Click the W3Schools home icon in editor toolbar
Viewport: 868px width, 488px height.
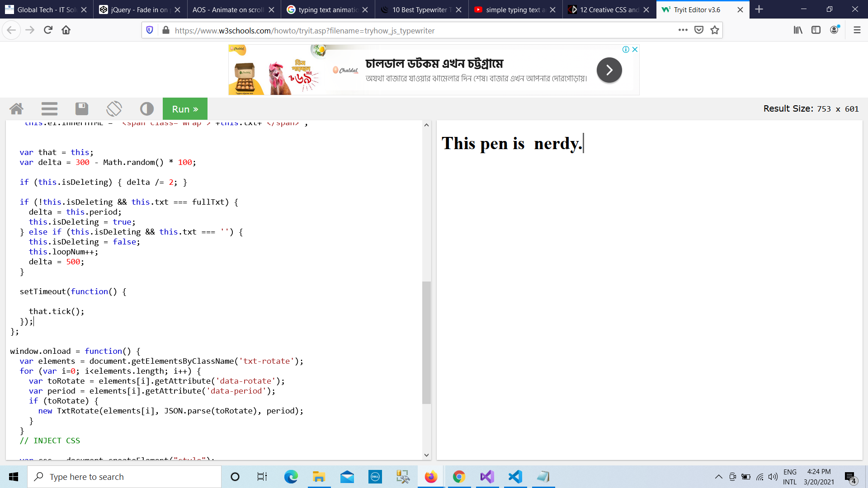coord(16,109)
